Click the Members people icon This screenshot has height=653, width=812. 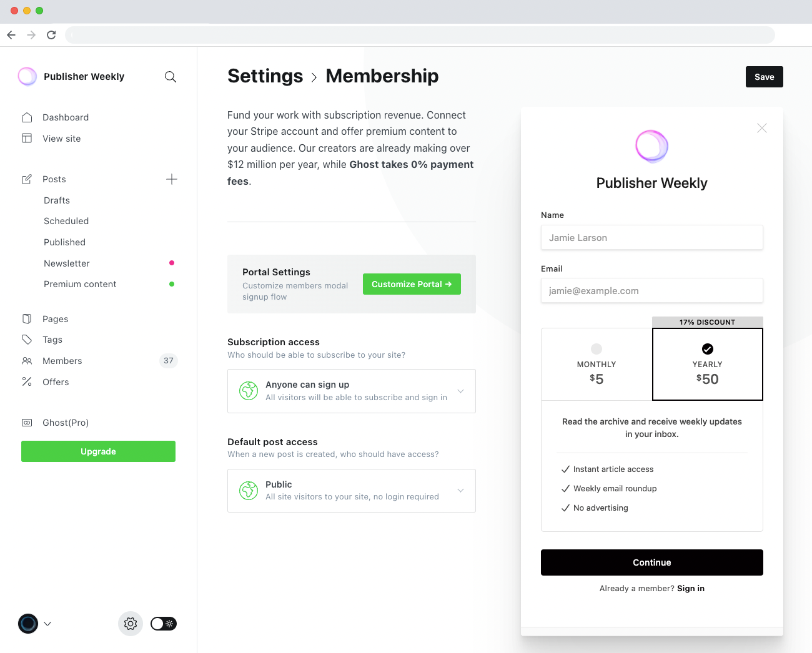[x=27, y=361]
